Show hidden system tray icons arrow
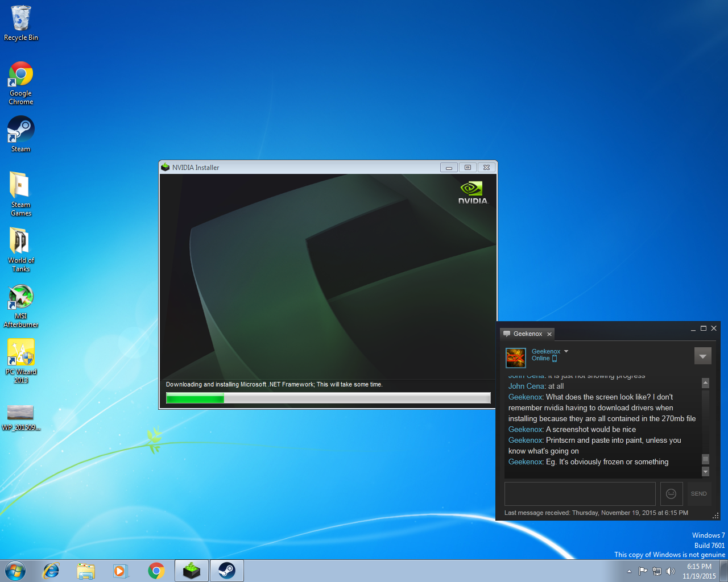Viewport: 728px width, 582px height. tap(629, 571)
